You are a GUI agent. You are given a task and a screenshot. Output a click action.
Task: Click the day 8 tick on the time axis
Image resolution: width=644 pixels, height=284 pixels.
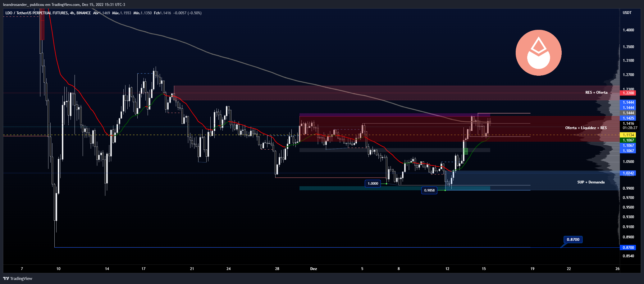pyautogui.click(x=399, y=269)
